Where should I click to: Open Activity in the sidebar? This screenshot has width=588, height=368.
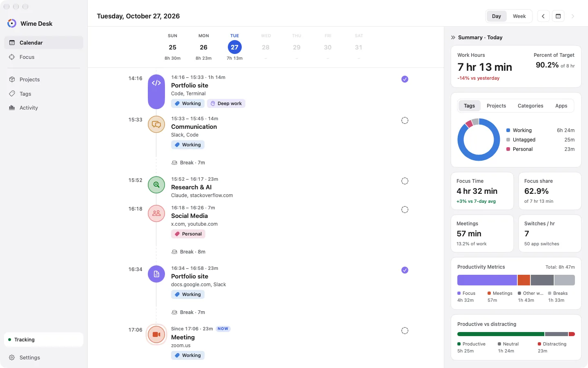[44, 108]
